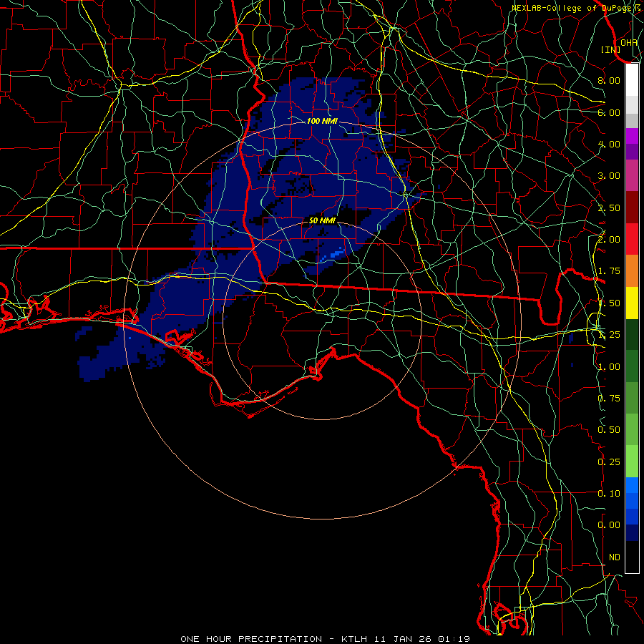Select the orange swatch in the color scale
The height and width of the screenshot is (644, 644).
coord(632,271)
